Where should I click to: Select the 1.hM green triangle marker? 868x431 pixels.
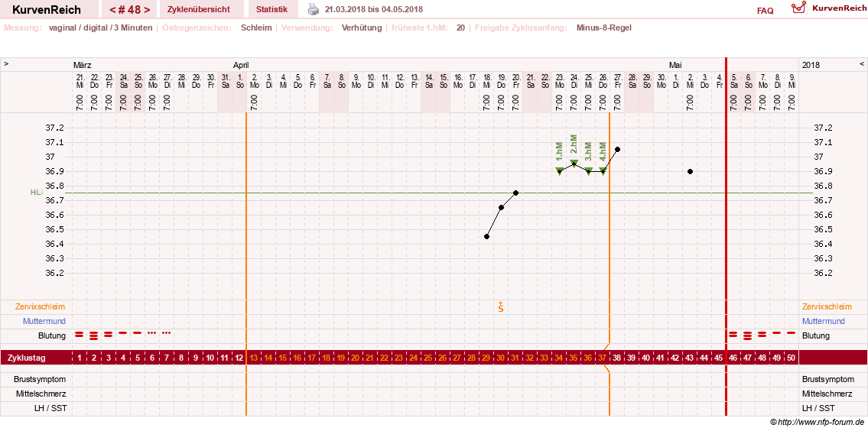(560, 171)
